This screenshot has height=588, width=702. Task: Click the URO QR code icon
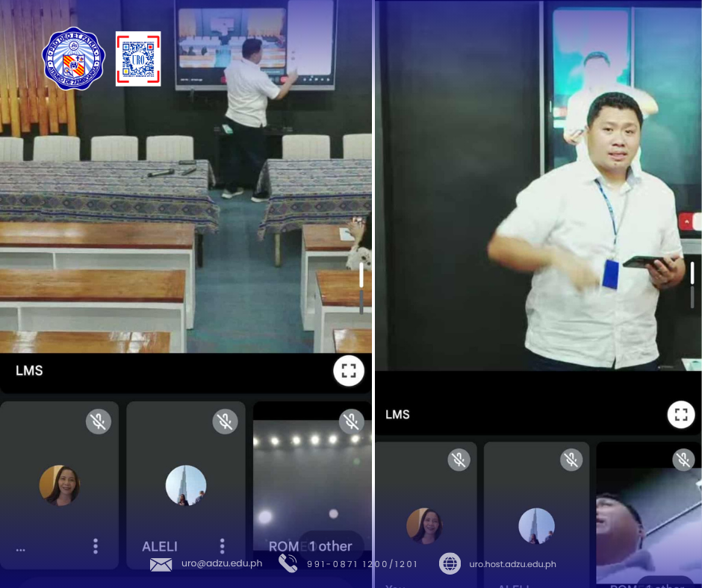point(138,59)
